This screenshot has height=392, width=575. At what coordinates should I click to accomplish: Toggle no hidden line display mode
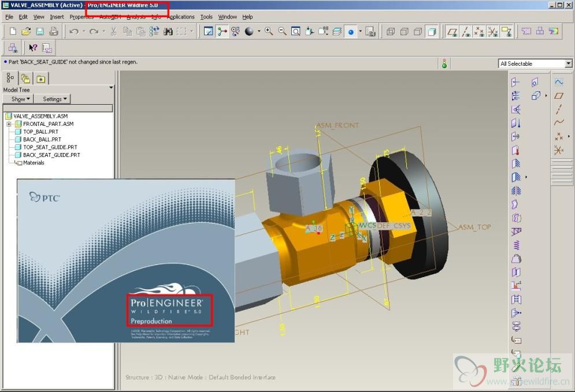[418, 32]
